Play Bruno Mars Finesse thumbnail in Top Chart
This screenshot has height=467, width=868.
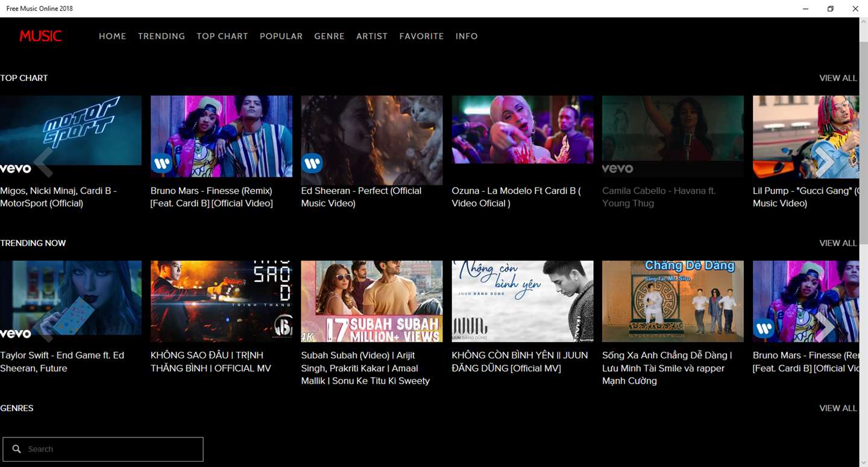(x=221, y=136)
